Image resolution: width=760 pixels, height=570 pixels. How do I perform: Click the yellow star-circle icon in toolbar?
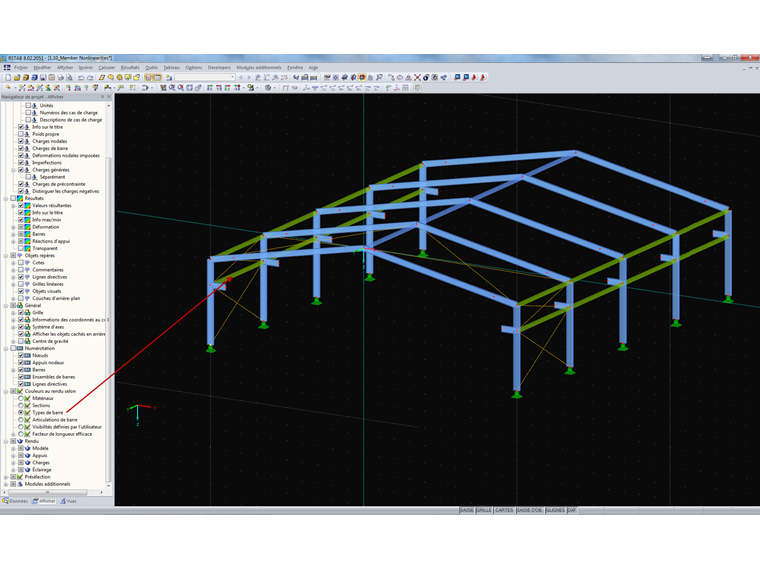click(119, 78)
